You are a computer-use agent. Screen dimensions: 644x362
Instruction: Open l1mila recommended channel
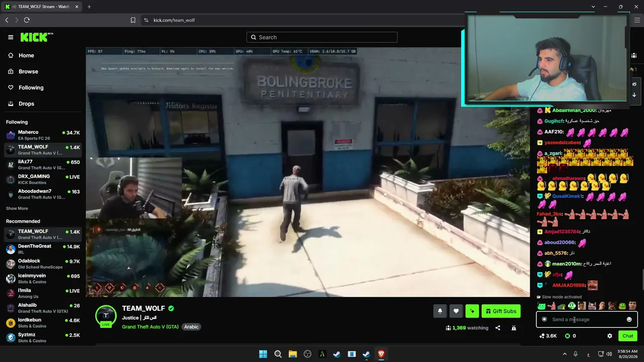pos(43,293)
